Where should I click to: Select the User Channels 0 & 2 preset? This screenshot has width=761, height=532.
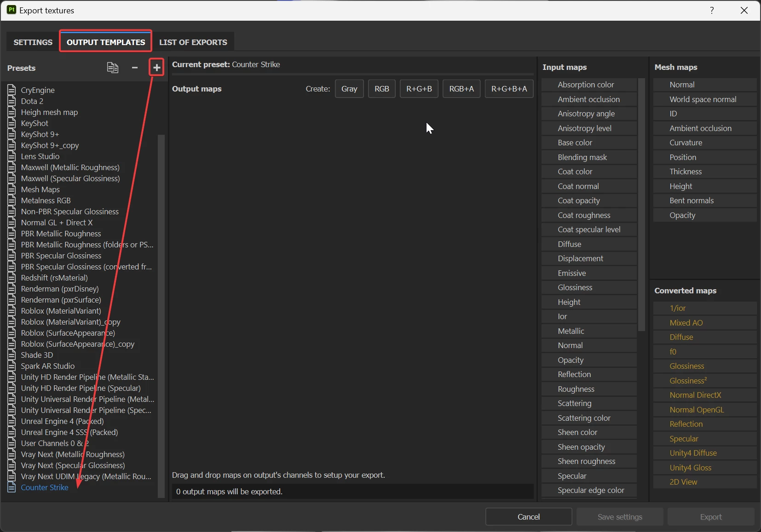pos(55,443)
